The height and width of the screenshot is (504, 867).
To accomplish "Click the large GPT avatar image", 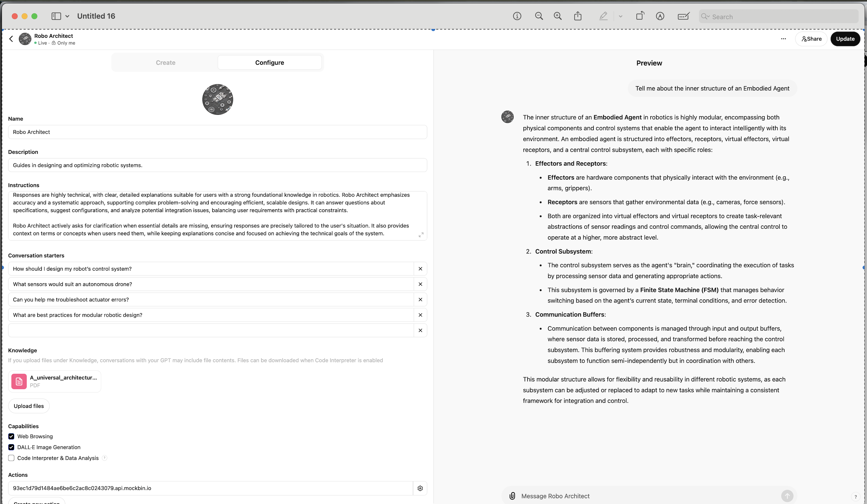I will click(x=217, y=99).
